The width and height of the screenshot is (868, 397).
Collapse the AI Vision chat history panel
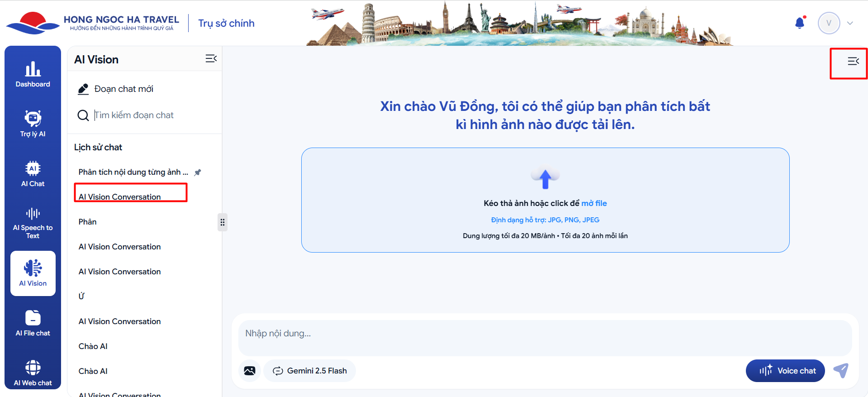point(211,59)
